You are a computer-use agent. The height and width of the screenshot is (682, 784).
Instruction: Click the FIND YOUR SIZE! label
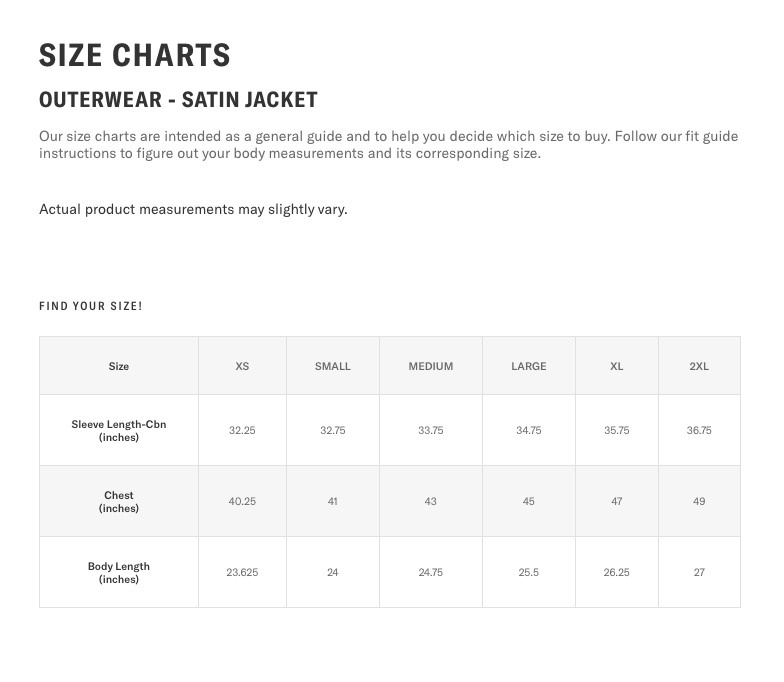point(91,306)
